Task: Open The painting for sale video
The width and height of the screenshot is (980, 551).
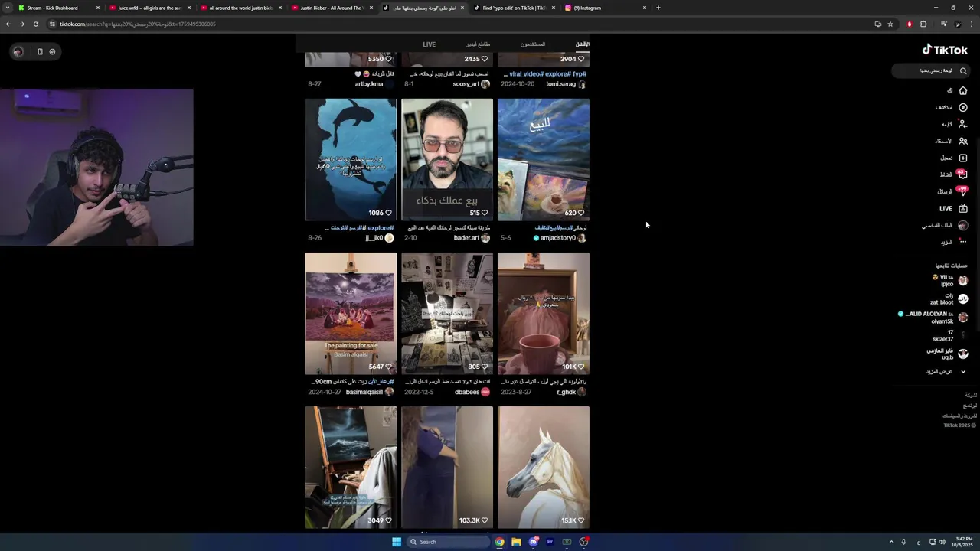Action: 351,314
